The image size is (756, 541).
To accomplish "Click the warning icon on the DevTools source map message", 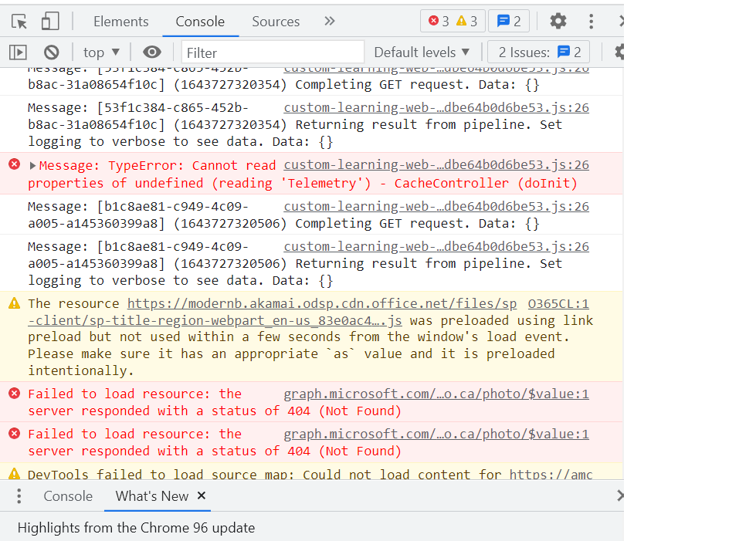I will click(15, 473).
